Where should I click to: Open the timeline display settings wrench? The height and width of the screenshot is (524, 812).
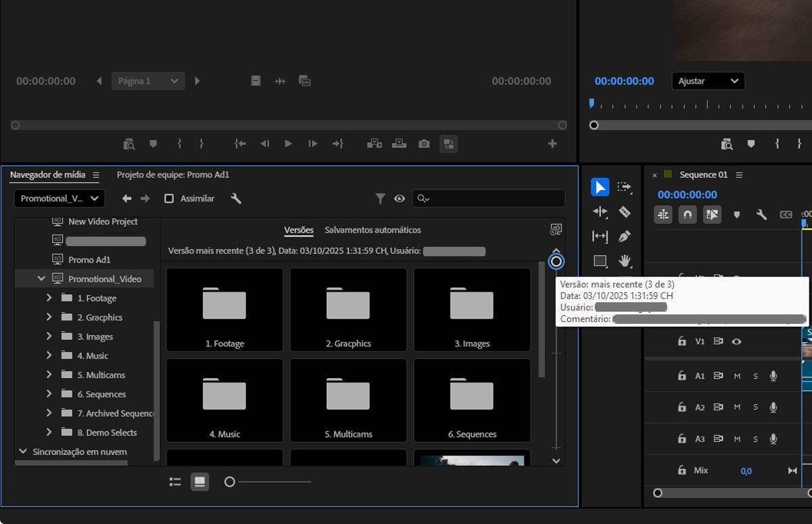click(x=761, y=214)
